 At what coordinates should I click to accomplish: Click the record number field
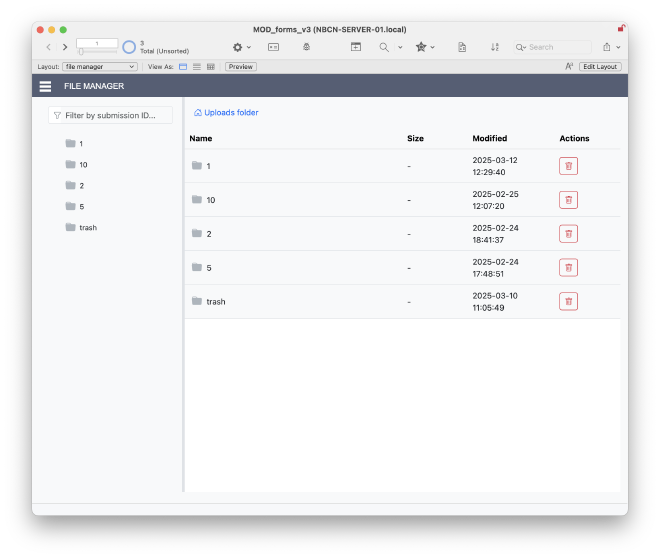(x=97, y=43)
